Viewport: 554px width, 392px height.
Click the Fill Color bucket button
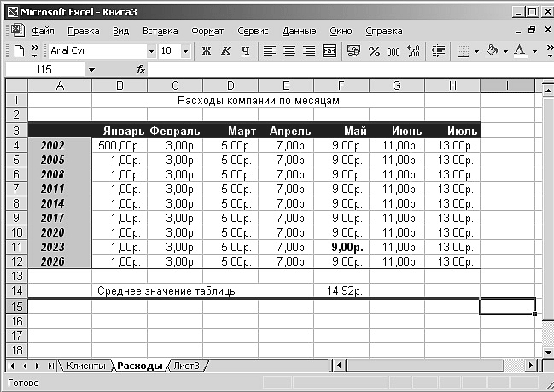click(x=491, y=51)
